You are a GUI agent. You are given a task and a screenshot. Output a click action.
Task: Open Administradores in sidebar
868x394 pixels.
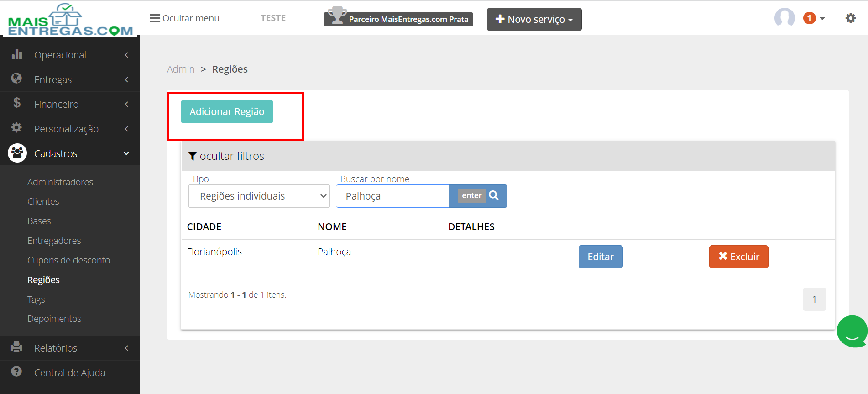60,182
